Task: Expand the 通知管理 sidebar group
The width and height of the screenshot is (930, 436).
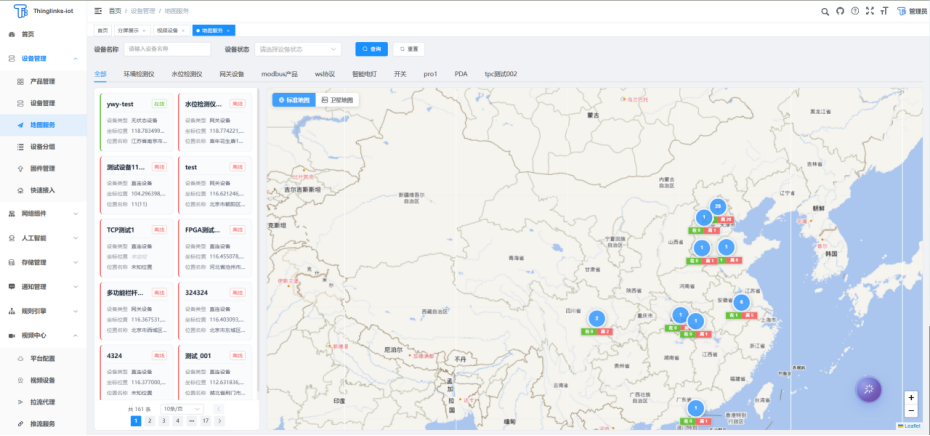Action: point(43,287)
